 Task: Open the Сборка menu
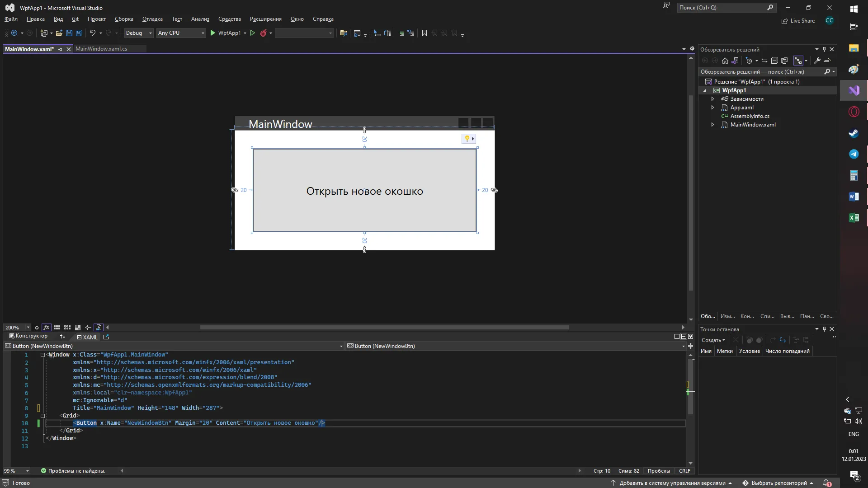[124, 19]
